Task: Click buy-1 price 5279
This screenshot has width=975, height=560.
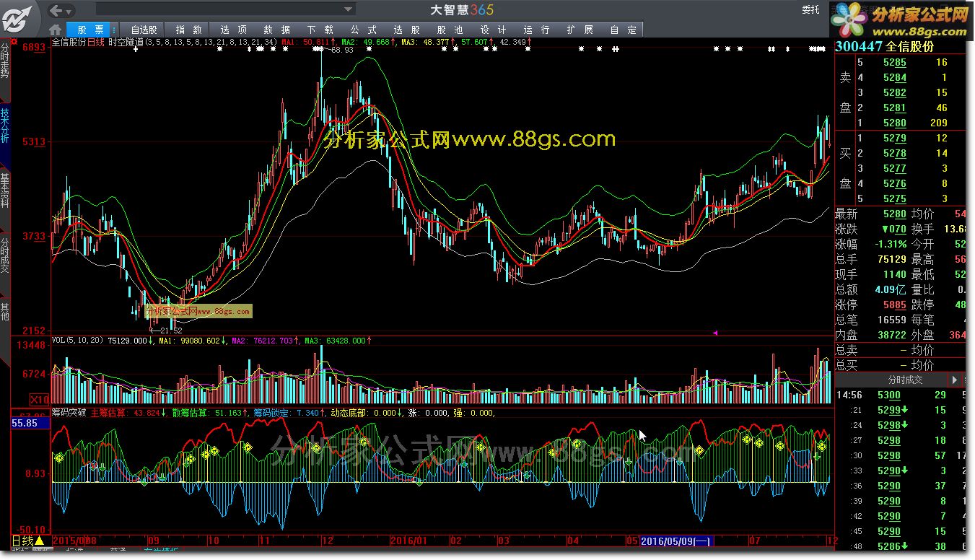Action: (895, 139)
